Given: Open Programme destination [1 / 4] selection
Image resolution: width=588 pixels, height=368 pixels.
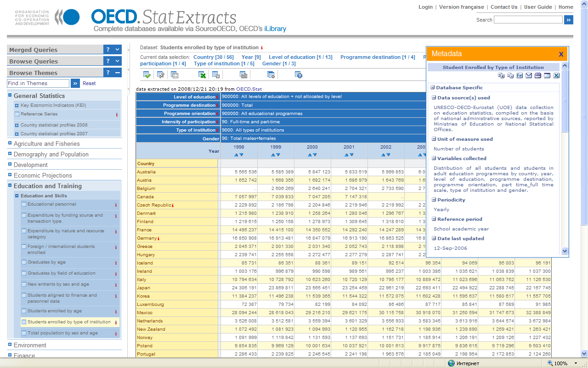Looking at the screenshot, I should (378, 57).
